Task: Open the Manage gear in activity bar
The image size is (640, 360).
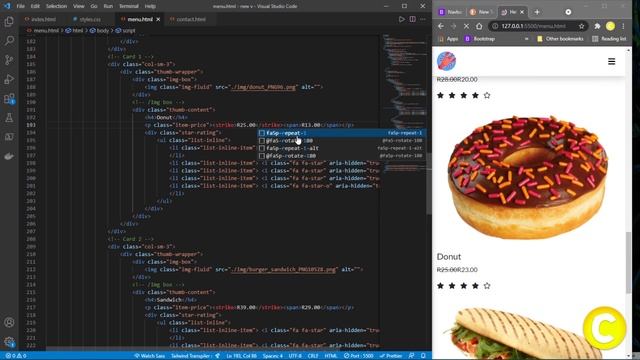Action: (x=9, y=342)
